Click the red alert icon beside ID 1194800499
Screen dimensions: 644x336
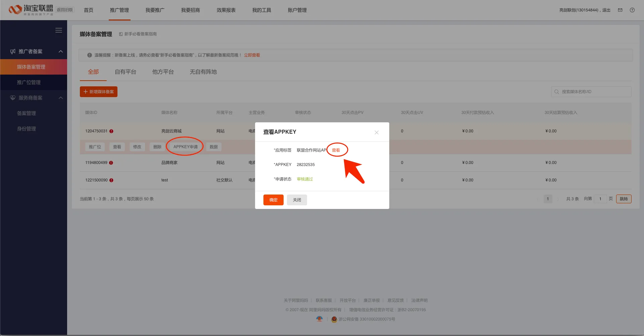(x=111, y=163)
